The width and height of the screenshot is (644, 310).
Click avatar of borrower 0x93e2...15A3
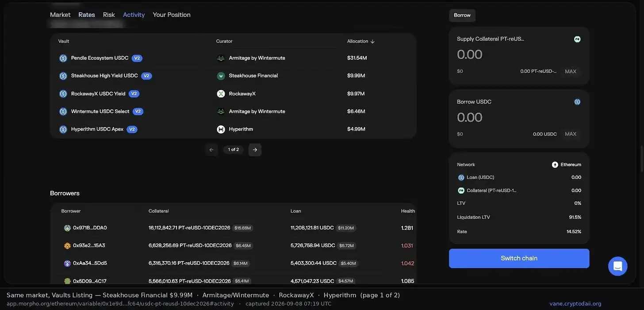point(67,246)
